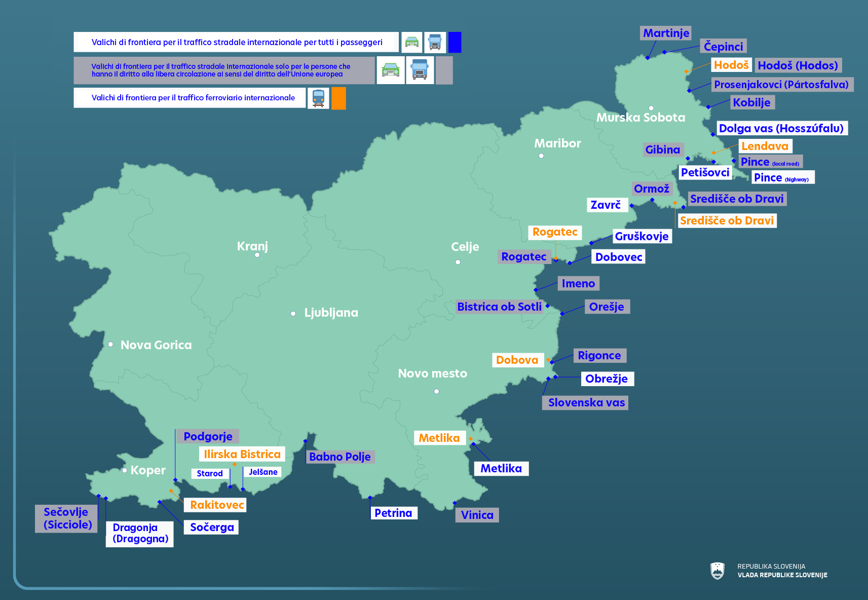This screenshot has width=868, height=600.
Task: Click the gray legend color swatch
Action: pos(444,70)
